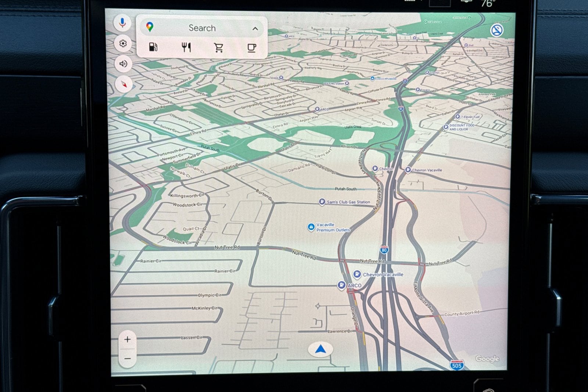588x392 pixels.
Task: Tap the 'Killingsworth Cir' street label
Action: point(188,196)
